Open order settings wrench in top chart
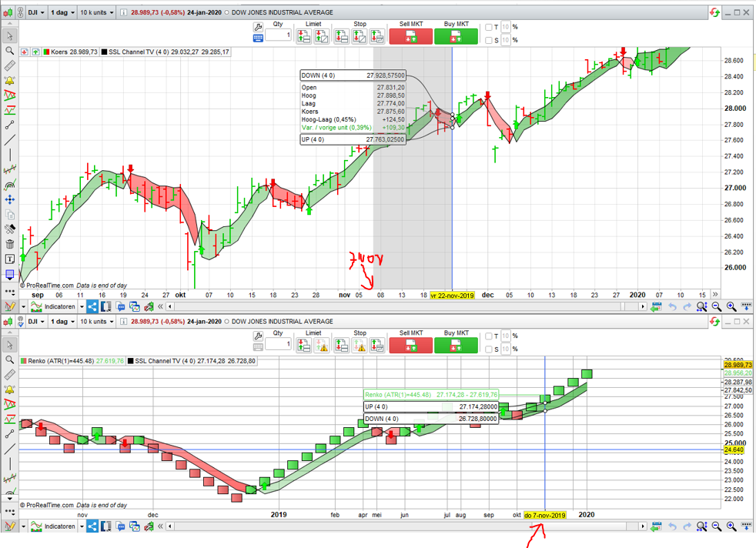This screenshot has width=756, height=548. 258,27
